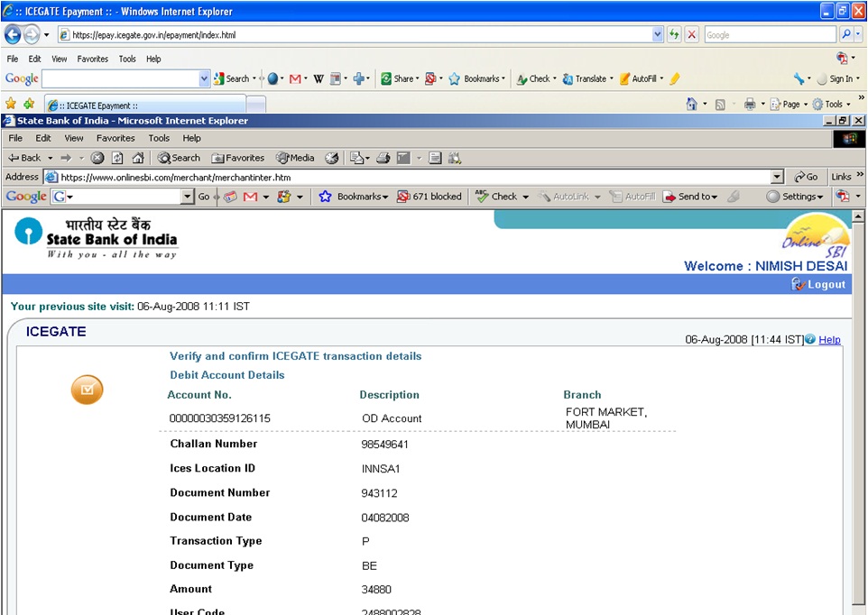The image size is (868, 615).
Task: Click the Refresh icon in State Bank toolbar
Action: 117,158
